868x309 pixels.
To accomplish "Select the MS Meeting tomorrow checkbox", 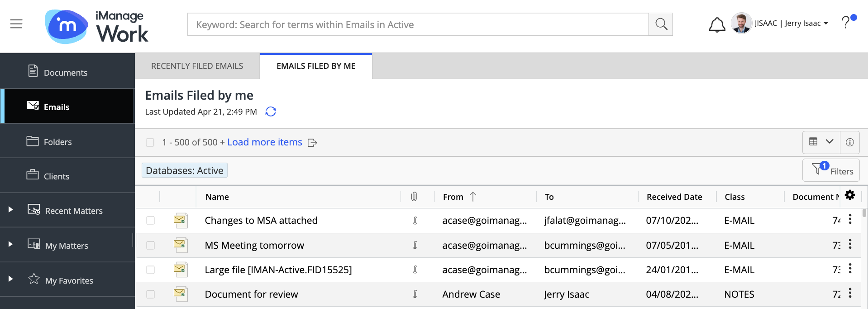I will click(x=150, y=245).
